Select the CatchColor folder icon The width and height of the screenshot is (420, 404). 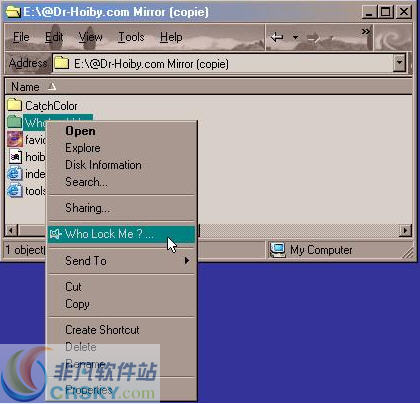click(x=14, y=105)
